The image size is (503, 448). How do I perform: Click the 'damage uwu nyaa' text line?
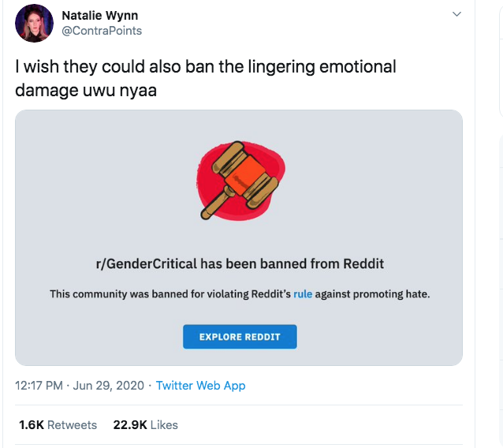86,90
